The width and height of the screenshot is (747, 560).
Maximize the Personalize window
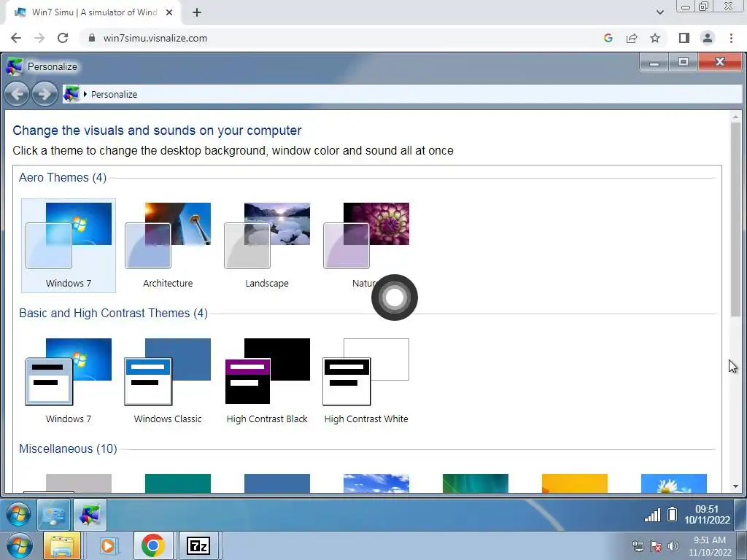pos(684,63)
